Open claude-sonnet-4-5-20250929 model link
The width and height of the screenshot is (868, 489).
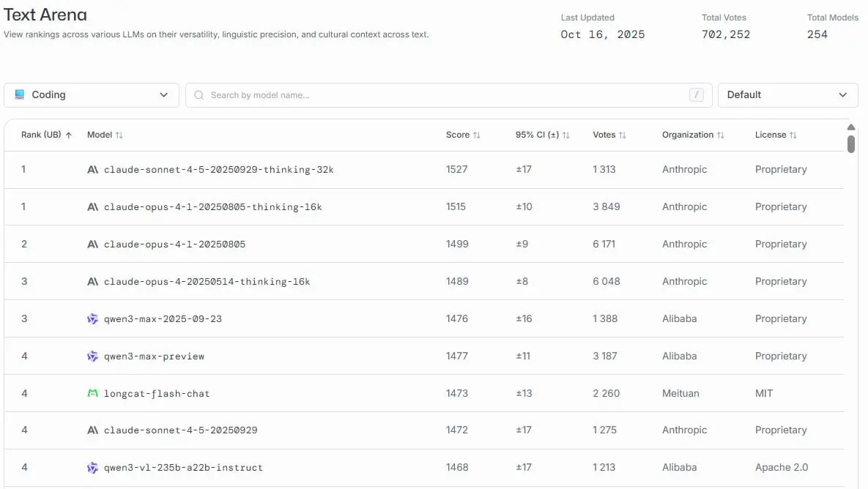pos(180,430)
